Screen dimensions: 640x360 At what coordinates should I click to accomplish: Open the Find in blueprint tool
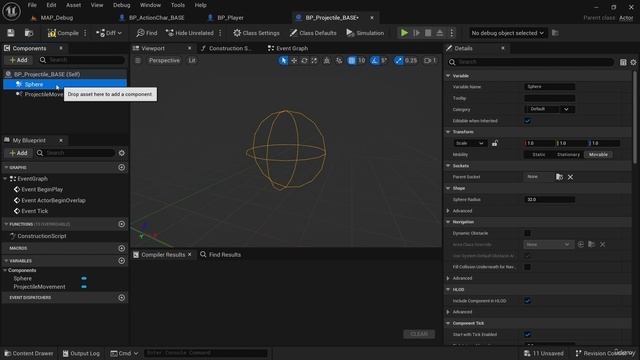(x=147, y=33)
